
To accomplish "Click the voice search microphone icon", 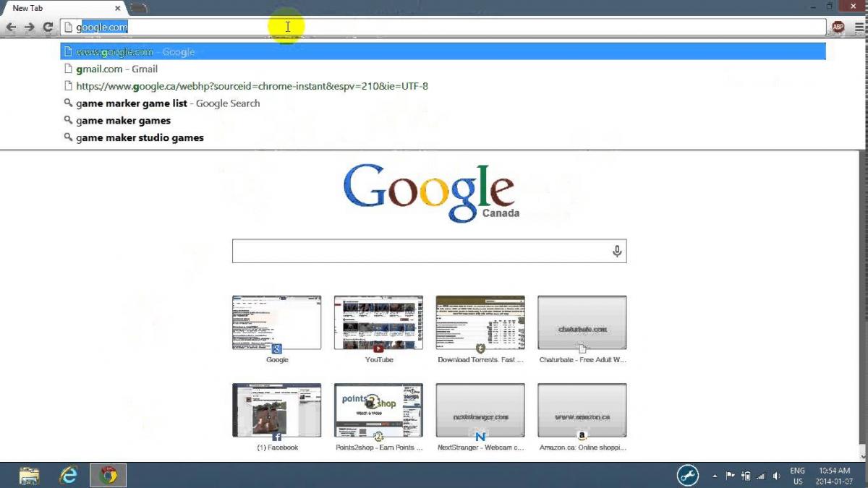I will coord(616,252).
